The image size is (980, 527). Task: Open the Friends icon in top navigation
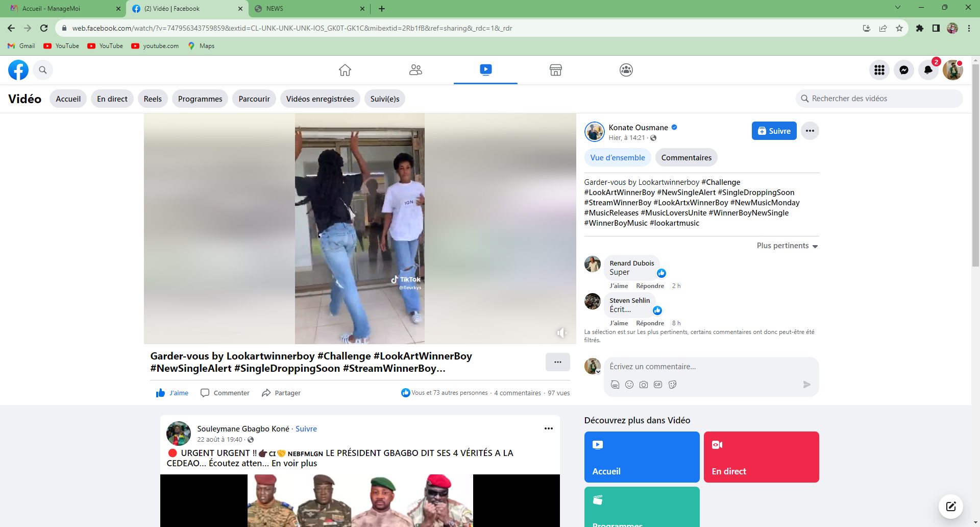pos(415,70)
